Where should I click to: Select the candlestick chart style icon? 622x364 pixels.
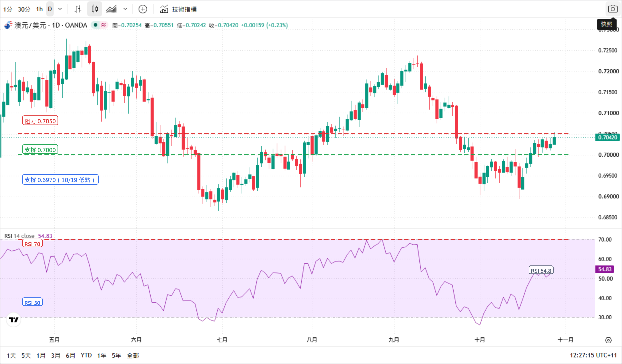[95, 9]
